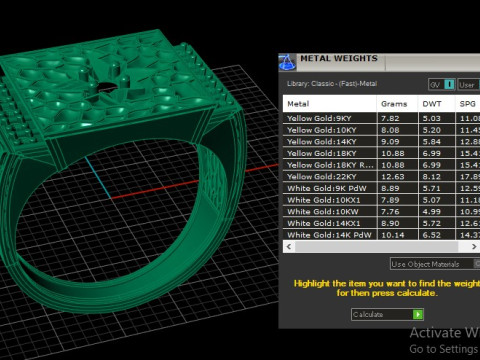The image size is (480, 360).
Task: Click the 4.99 DWT value
Action: click(432, 212)
